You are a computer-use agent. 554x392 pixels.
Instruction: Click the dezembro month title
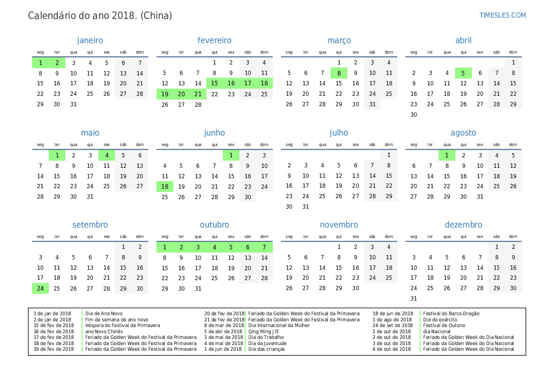pos(463,225)
